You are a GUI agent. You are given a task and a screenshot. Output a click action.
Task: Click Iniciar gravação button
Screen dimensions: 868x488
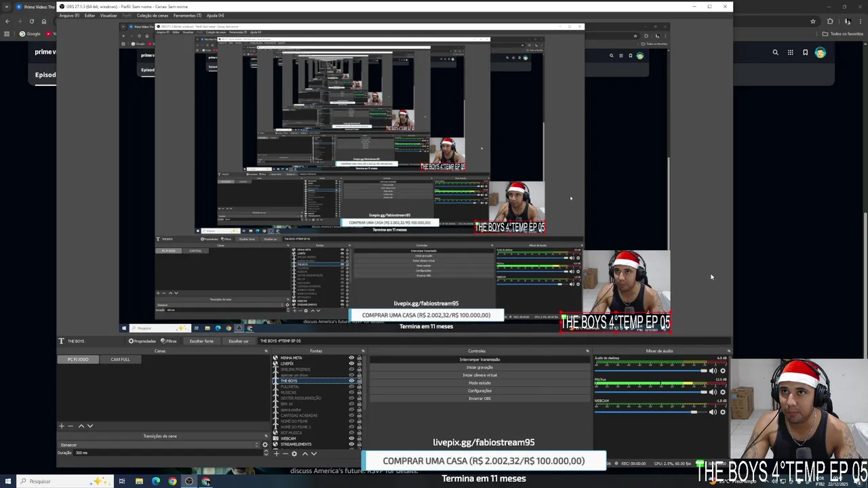click(479, 367)
